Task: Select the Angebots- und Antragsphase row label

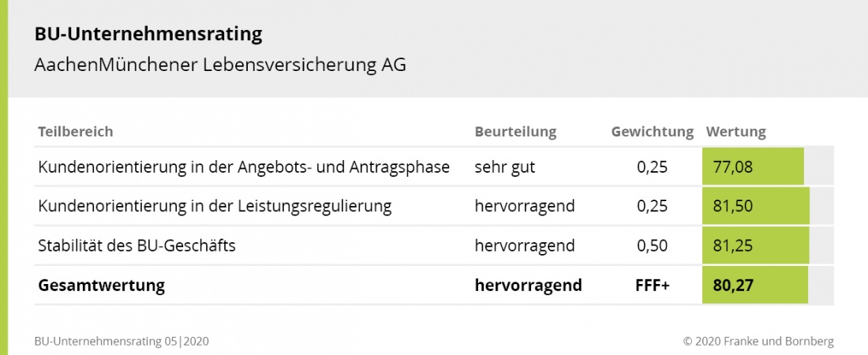Action: (244, 166)
